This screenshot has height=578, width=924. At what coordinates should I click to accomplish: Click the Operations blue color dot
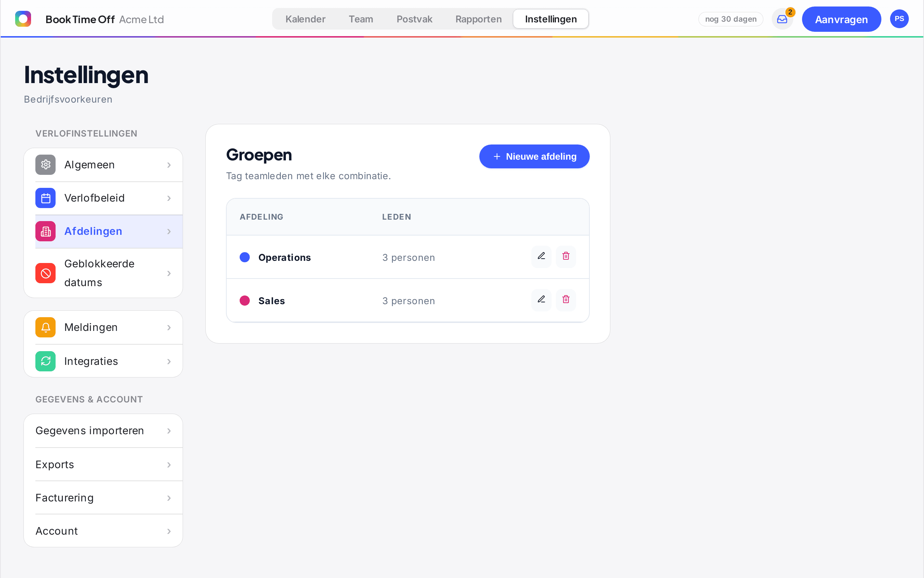pyautogui.click(x=245, y=257)
